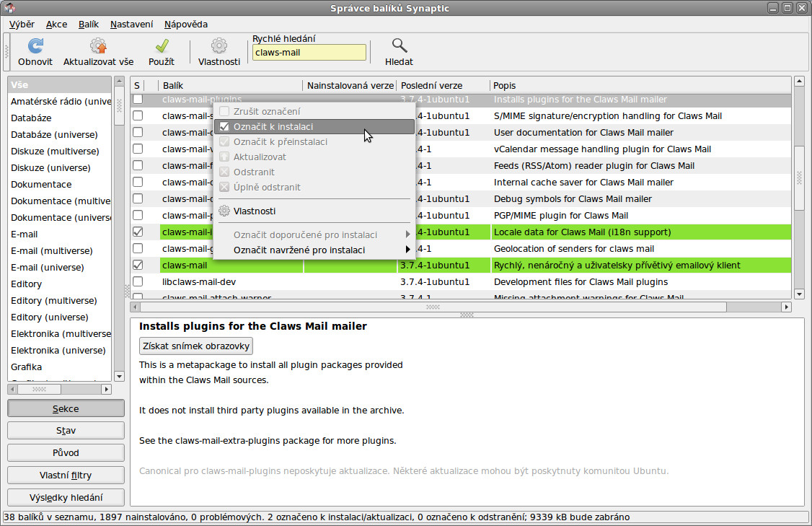812x526 pixels.
Task: Focus the Rychlé hledání search field
Action: pos(309,53)
